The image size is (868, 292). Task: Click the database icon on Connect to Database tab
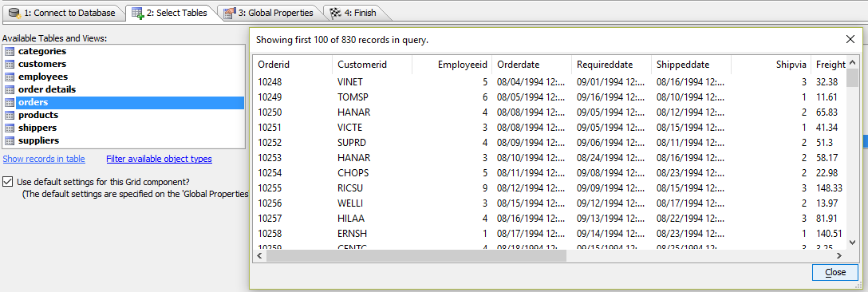tap(15, 13)
